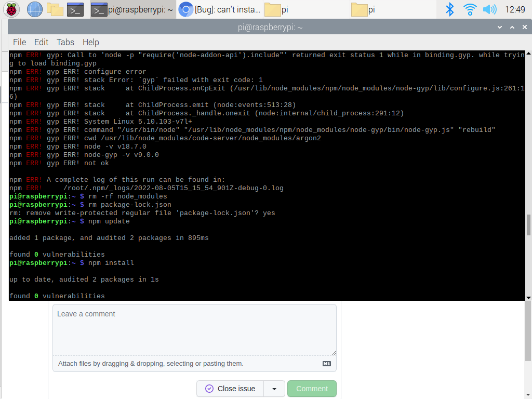The image size is (532, 399).
Task: Close the terminal window
Action: 525,27
